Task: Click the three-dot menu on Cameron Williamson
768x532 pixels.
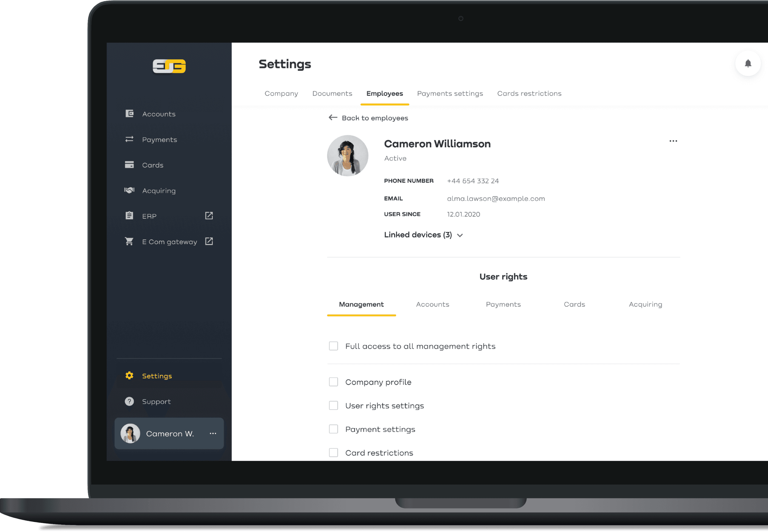Action: point(674,141)
